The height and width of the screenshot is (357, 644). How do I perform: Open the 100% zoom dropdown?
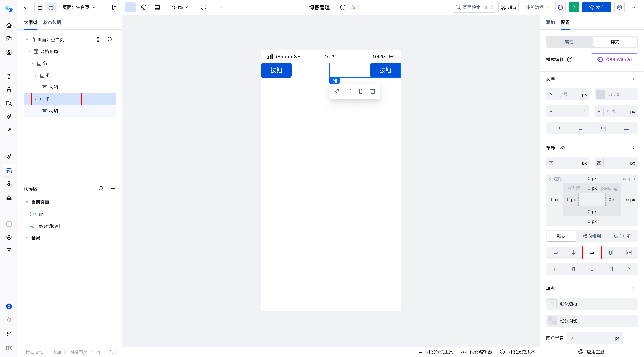click(x=179, y=7)
